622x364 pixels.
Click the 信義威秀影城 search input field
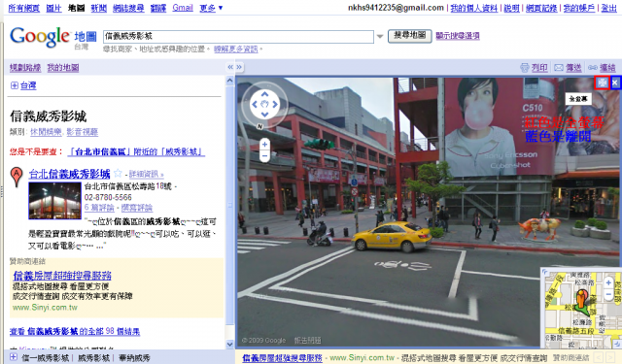point(238,37)
